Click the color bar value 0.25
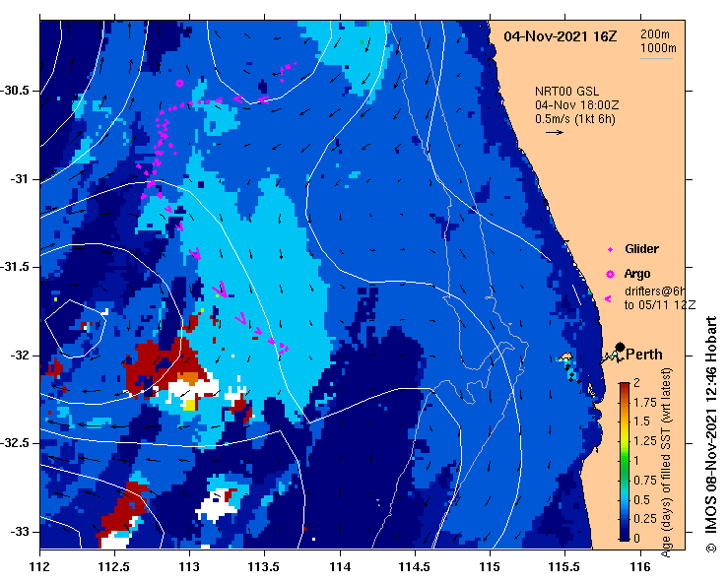Screen dimensions: 728x583 tap(643, 519)
